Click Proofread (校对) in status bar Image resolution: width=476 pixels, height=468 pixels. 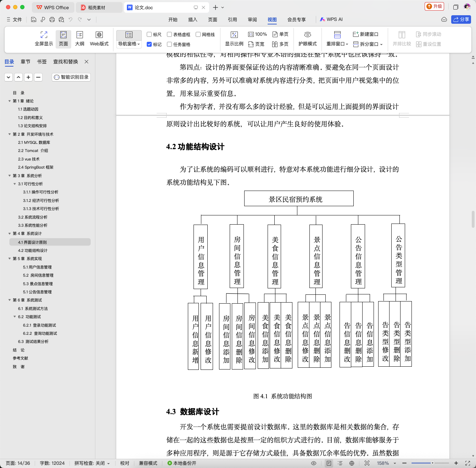(125, 463)
